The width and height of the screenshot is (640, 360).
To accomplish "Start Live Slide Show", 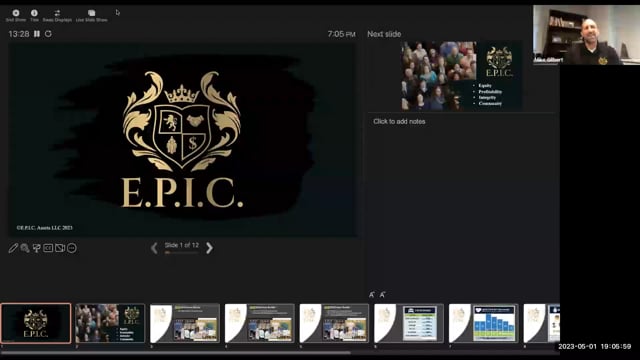I will click(91, 13).
